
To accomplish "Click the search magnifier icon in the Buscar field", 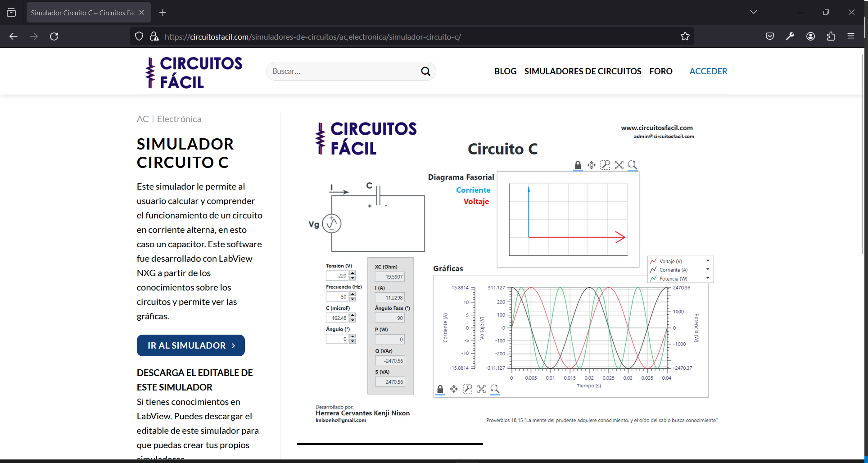I will tap(425, 71).
